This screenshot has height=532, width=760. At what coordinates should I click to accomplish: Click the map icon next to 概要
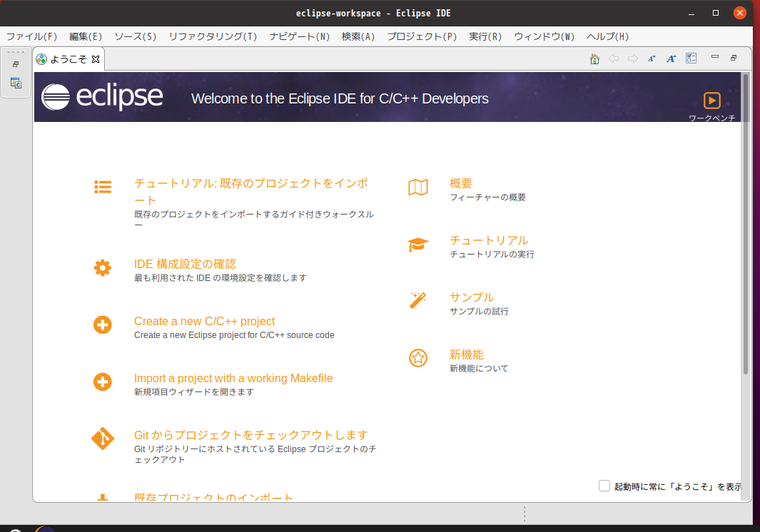[417, 188]
